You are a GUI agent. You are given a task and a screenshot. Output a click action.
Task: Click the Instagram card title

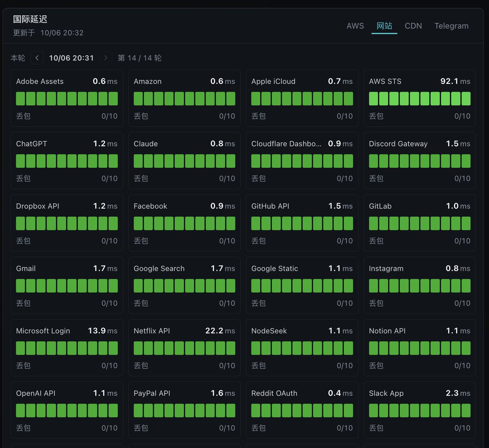(x=386, y=268)
